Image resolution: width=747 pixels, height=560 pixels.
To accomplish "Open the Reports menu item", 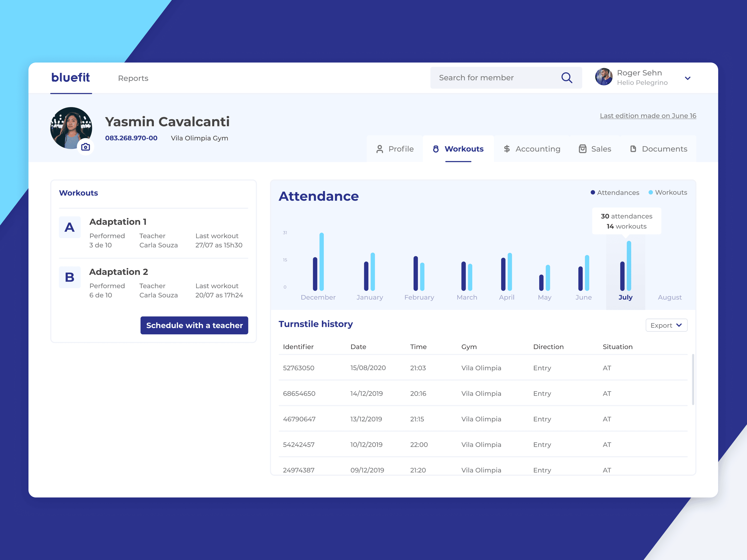I will (x=133, y=78).
